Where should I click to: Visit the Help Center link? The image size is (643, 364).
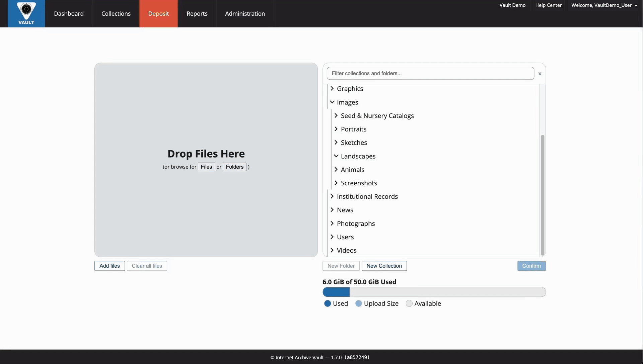548,5
